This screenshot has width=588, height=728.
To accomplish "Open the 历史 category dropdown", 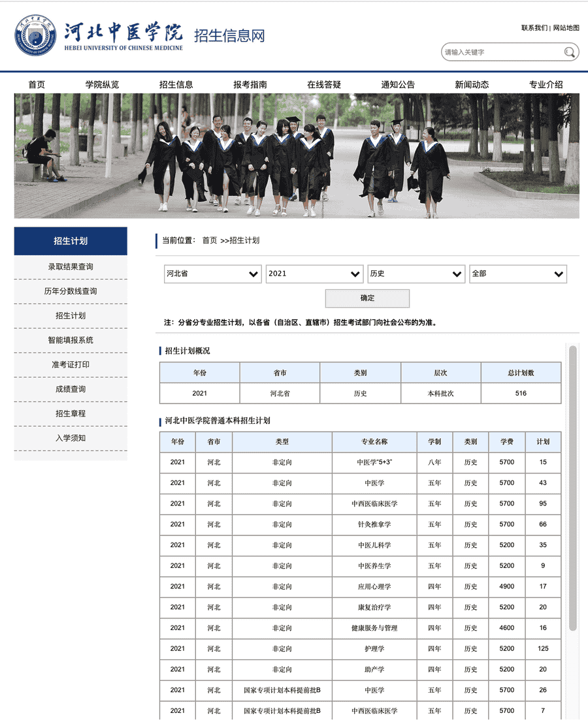I will point(416,274).
